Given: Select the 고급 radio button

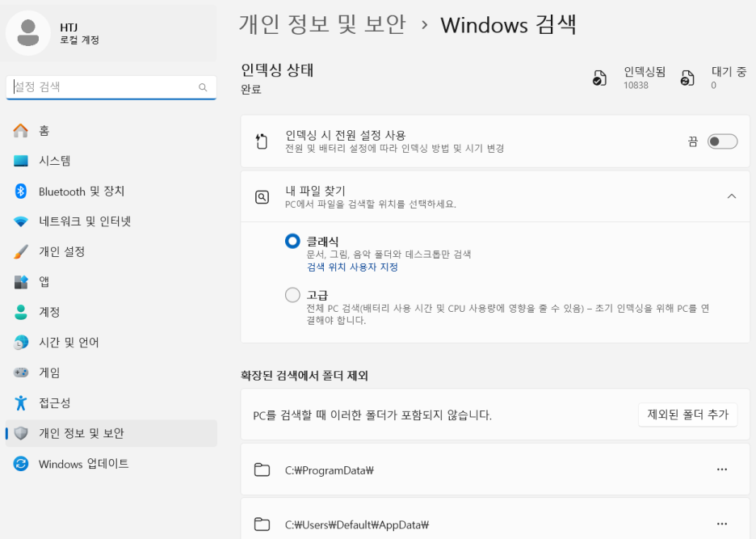Looking at the screenshot, I should pos(292,295).
